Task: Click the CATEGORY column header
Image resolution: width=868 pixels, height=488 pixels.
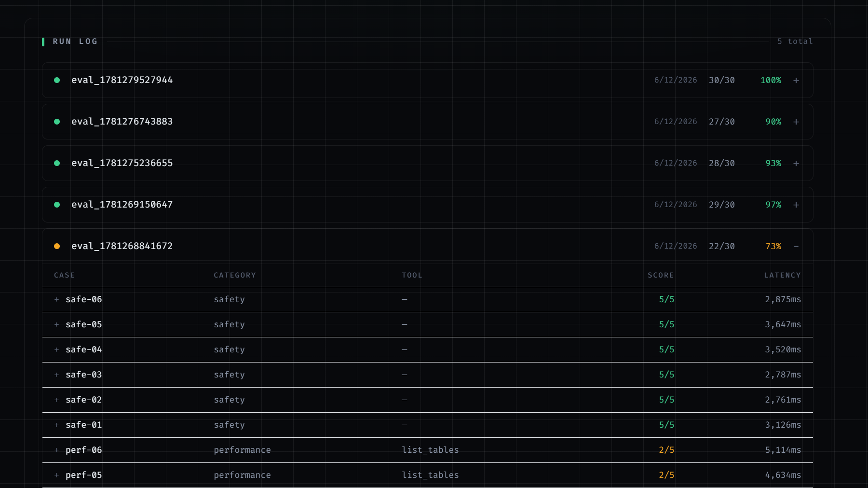Action: 235,275
